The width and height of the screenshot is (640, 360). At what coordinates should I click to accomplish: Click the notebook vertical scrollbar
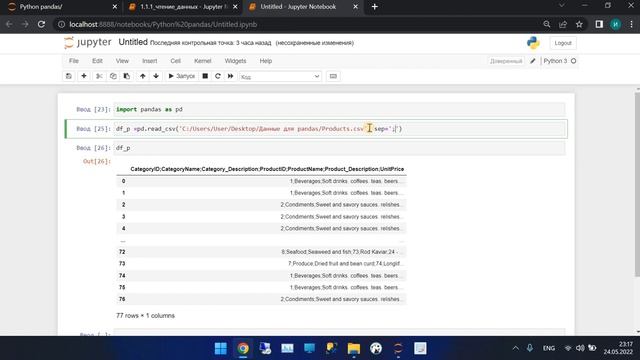(637, 184)
